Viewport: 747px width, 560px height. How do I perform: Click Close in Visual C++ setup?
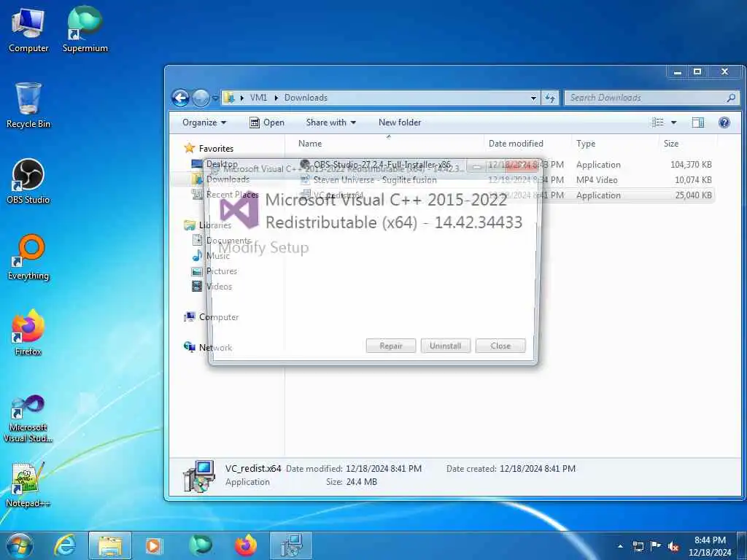(x=500, y=346)
